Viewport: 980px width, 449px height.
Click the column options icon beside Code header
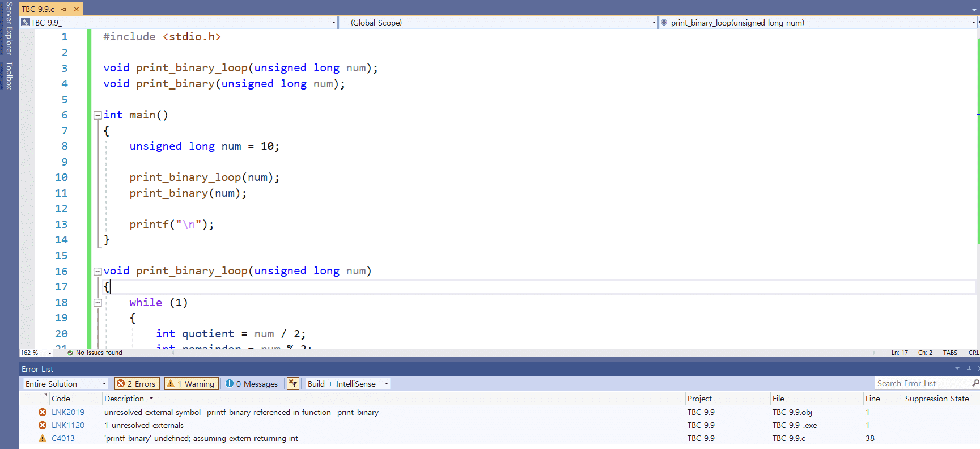click(45, 395)
